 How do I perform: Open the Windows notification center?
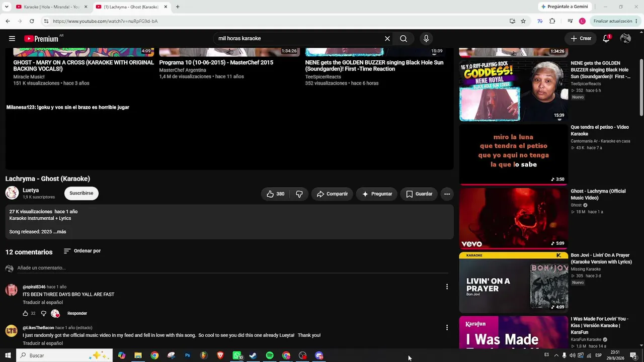coord(633,355)
